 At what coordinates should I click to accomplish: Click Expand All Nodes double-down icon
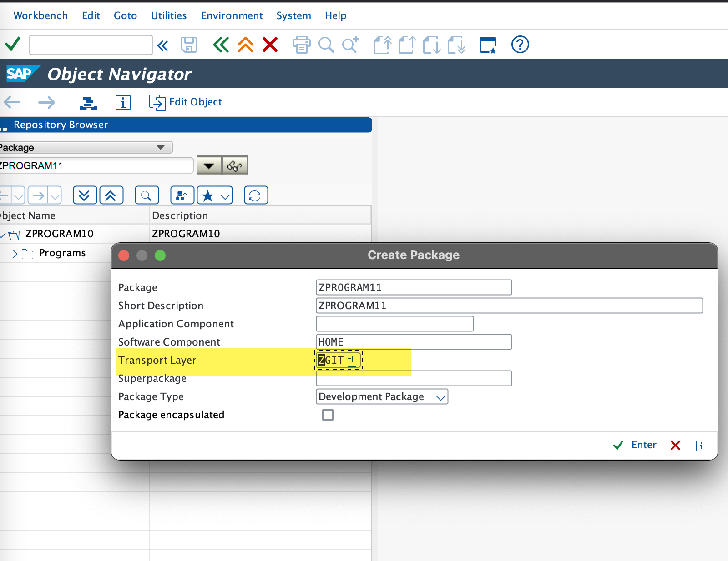pos(85,195)
